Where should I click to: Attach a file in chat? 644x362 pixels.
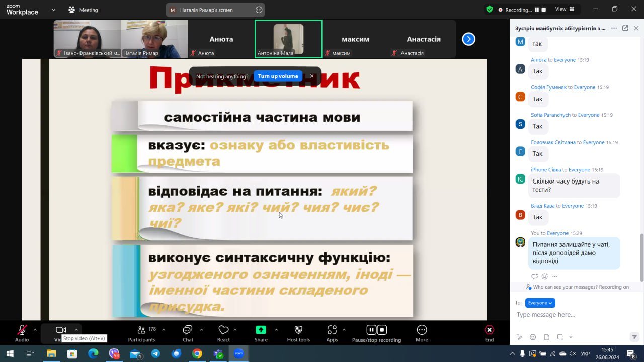point(546,337)
